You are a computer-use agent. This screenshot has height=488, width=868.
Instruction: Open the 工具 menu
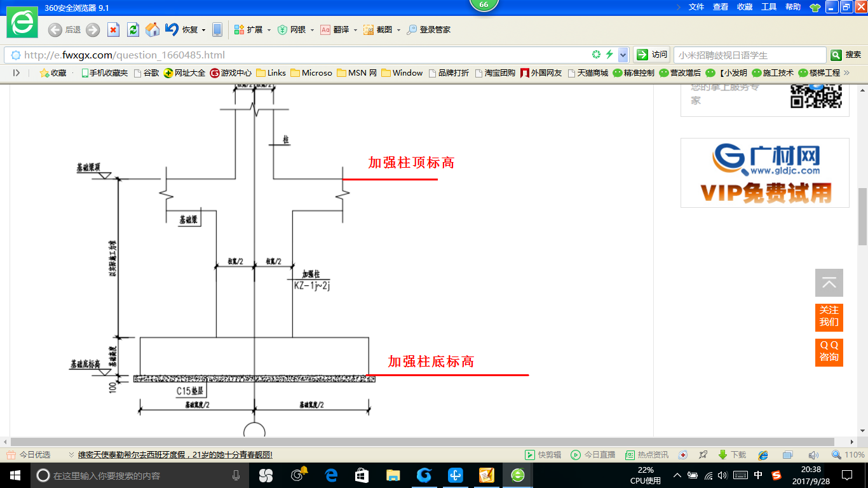tap(769, 7)
